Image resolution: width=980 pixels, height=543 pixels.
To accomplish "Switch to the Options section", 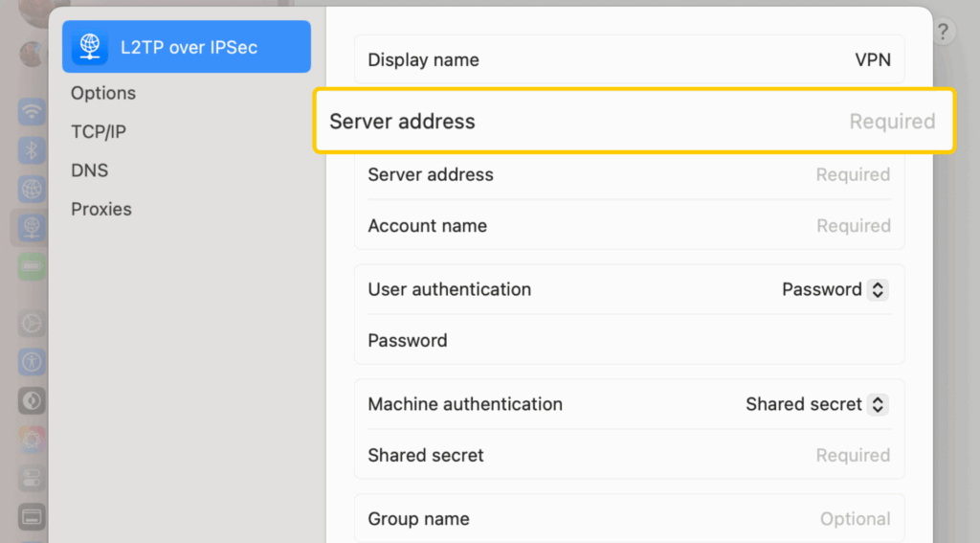I will [x=103, y=93].
